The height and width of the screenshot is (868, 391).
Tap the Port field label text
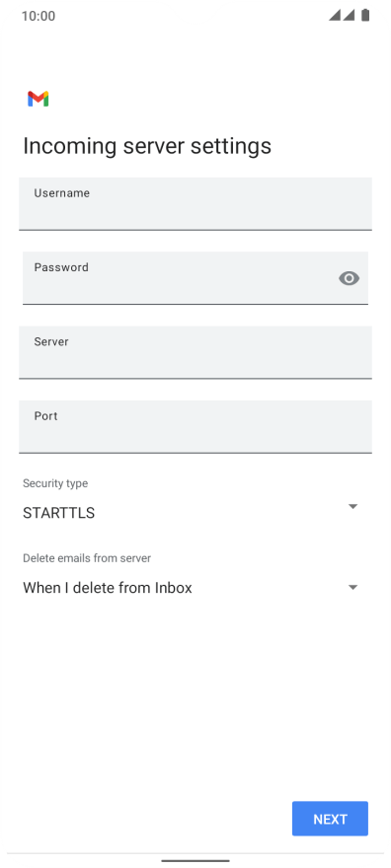(46, 415)
